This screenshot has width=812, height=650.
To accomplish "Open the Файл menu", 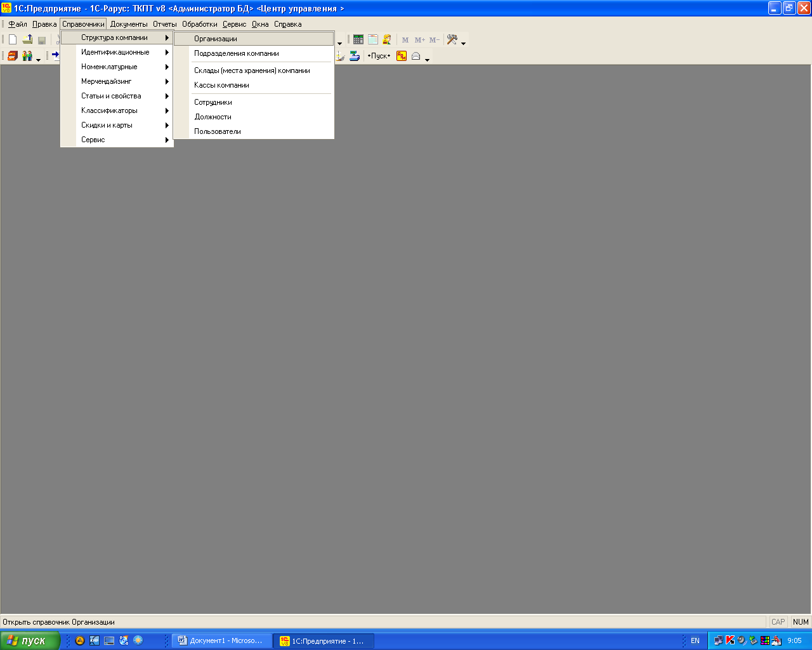I will pos(18,24).
